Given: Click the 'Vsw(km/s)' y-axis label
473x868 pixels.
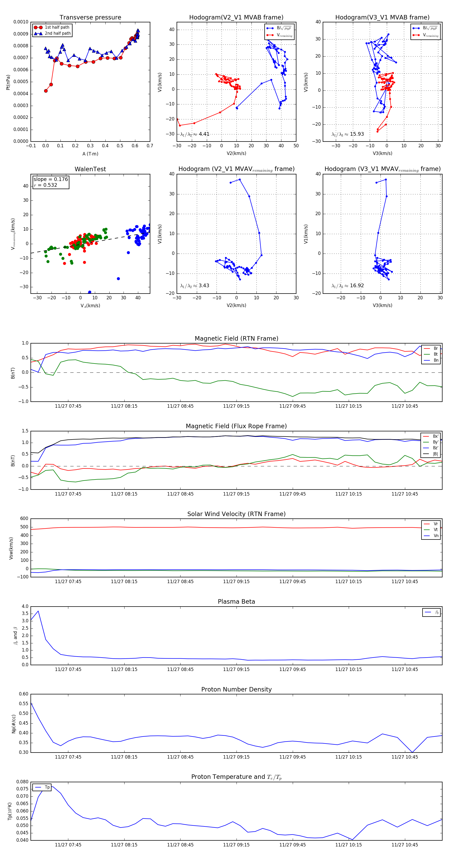Looking at the screenshot, I should click(x=11, y=548).
